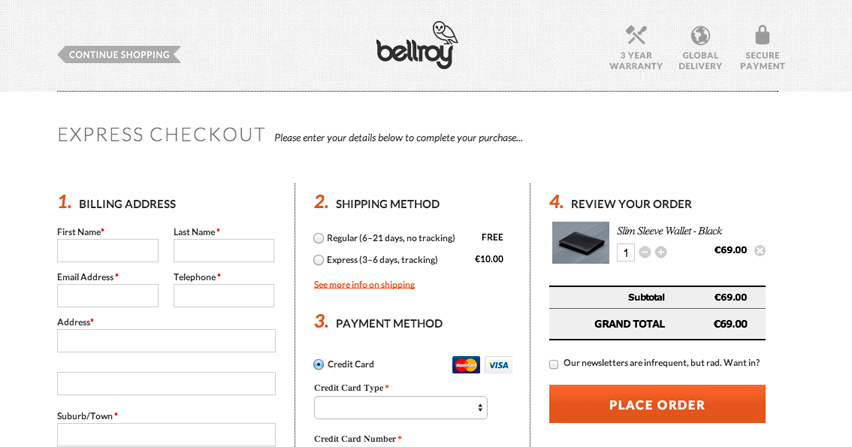Viewport: 852px width, 447px height.
Task: Click the Place Order button
Action: 657,404
